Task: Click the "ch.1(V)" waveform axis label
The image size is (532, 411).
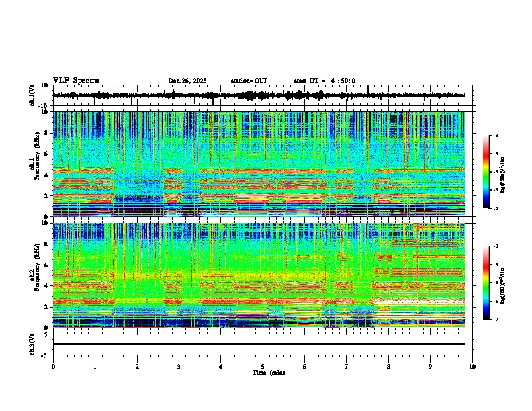Action: coord(32,95)
